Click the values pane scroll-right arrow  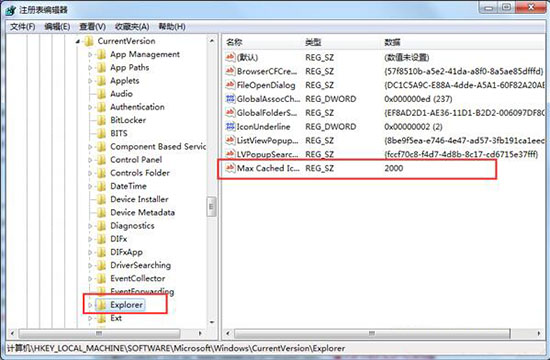tap(539, 333)
